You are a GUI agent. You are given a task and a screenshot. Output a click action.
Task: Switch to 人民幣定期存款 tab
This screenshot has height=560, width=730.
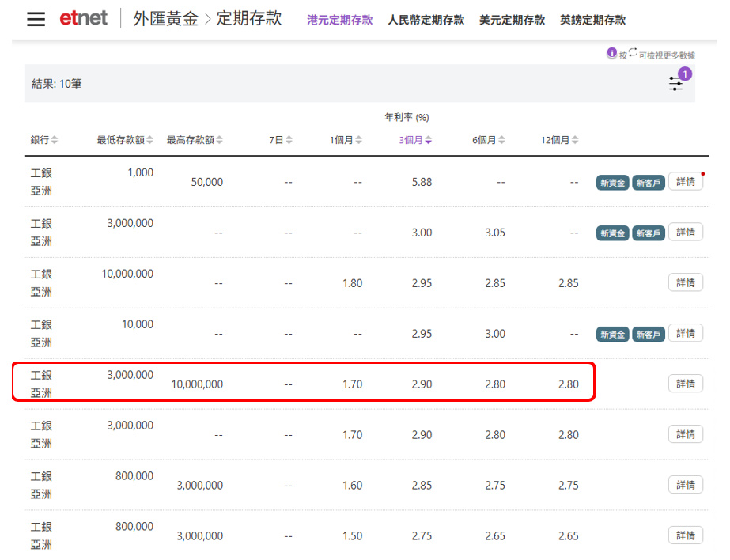426,20
